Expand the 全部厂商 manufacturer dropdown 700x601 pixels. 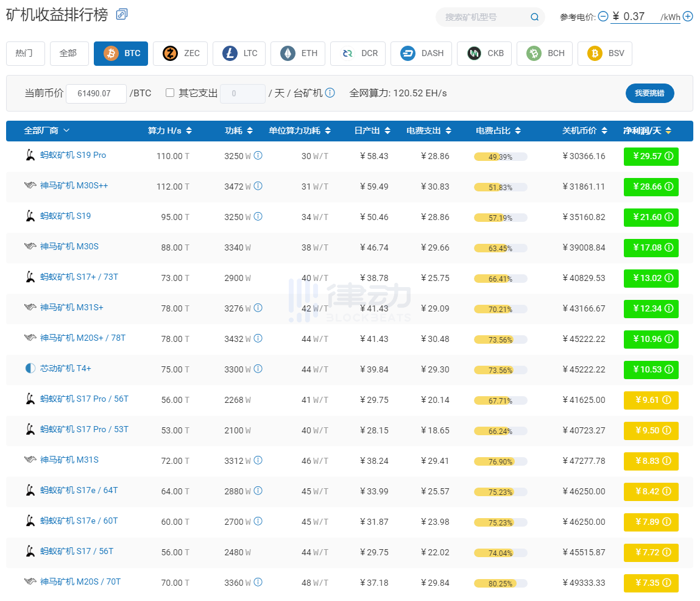46,130
